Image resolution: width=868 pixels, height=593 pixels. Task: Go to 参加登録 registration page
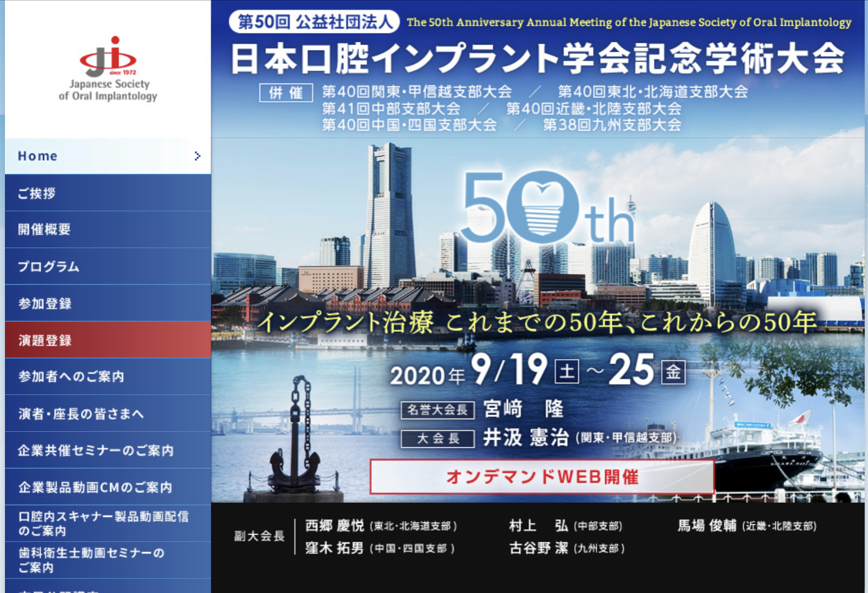108,303
